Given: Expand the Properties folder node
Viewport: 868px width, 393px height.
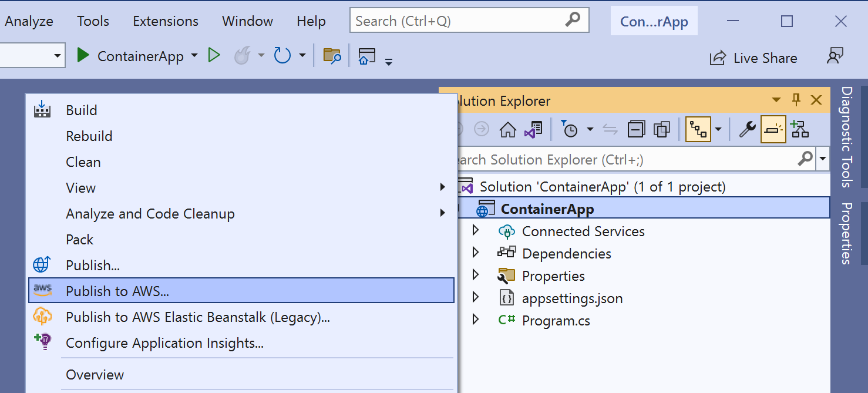Looking at the screenshot, I should coord(476,275).
